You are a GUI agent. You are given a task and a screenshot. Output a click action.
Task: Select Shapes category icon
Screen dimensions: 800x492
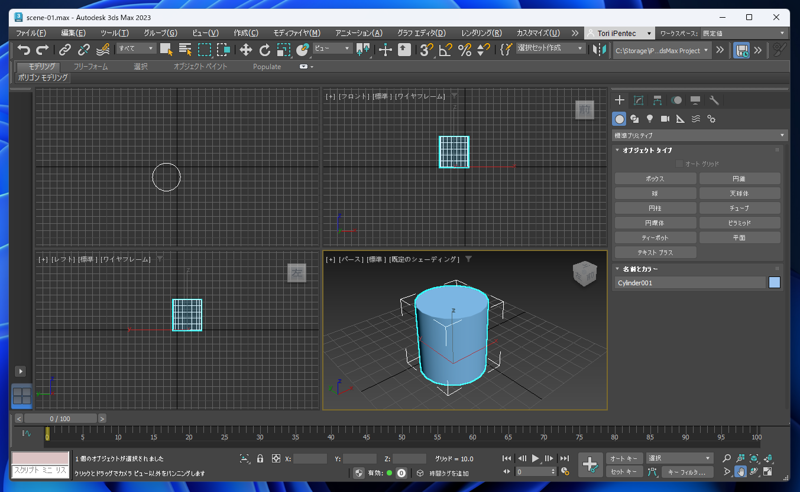pyautogui.click(x=634, y=119)
